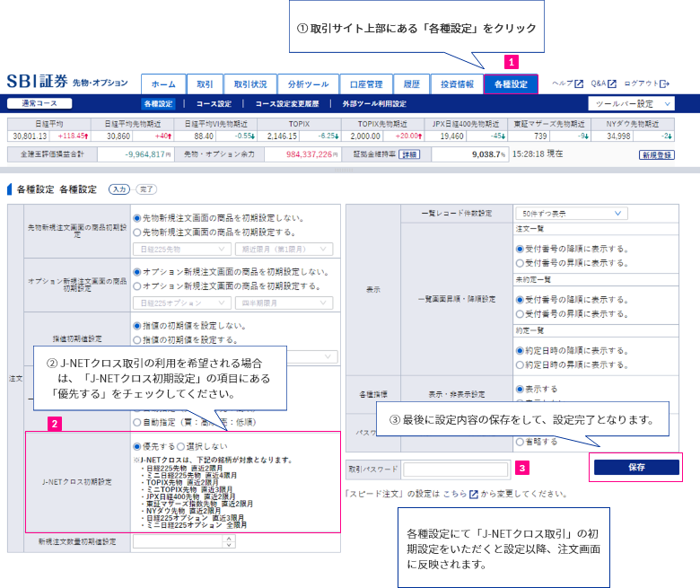
Task: Click the TOPIX value 2,146.15
Action: (x=282, y=136)
